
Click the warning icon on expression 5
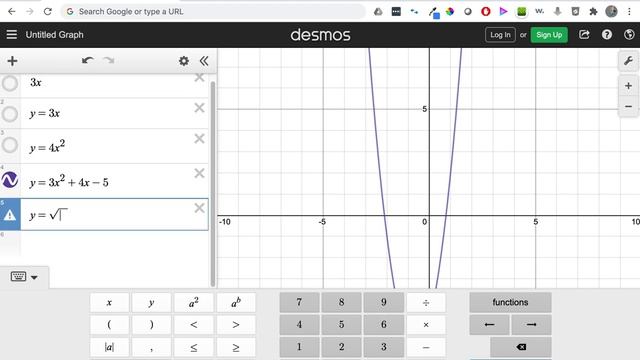[x=10, y=215]
